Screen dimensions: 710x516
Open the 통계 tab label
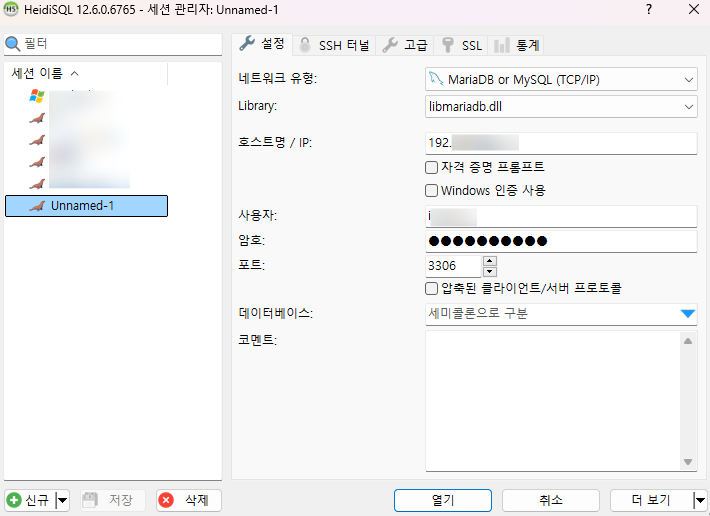(x=528, y=45)
